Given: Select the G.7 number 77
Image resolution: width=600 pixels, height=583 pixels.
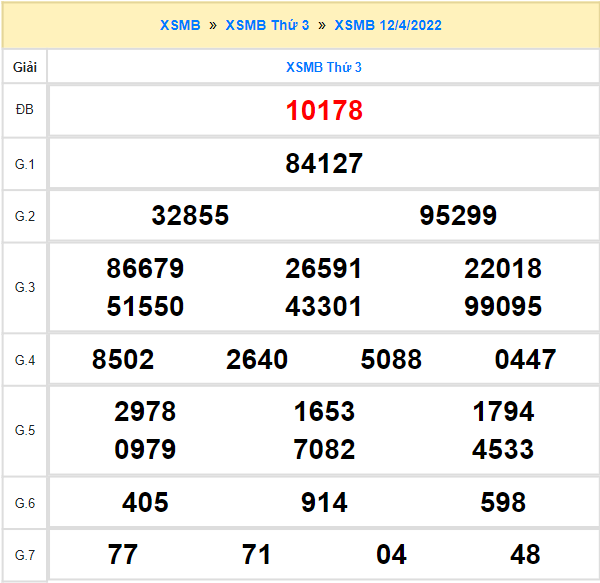Looking at the screenshot, I should click(x=123, y=555).
